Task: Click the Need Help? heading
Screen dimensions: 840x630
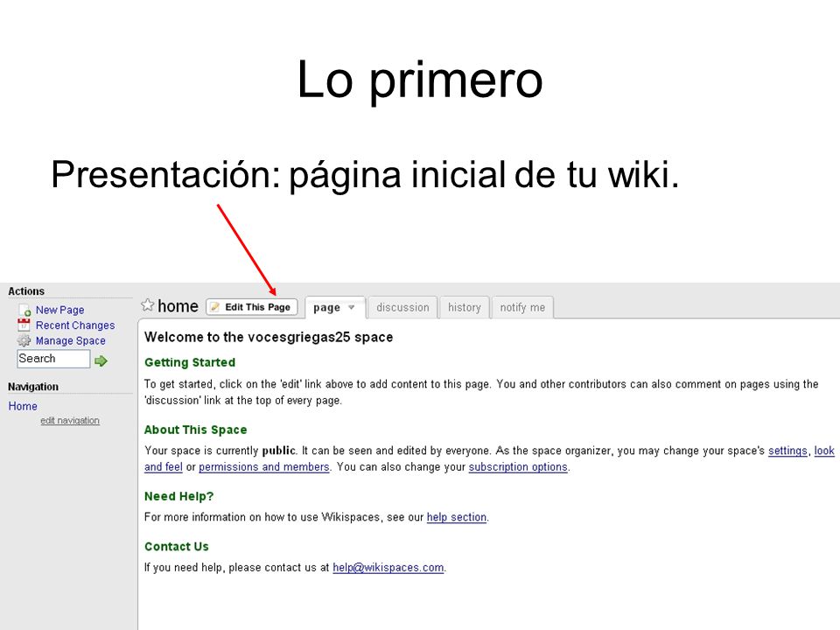Action: (178, 496)
